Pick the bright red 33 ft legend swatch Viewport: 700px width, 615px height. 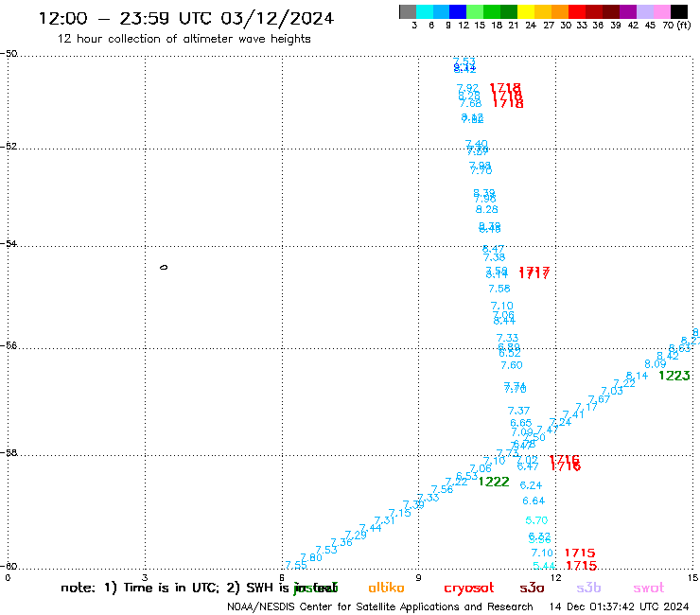577,11
